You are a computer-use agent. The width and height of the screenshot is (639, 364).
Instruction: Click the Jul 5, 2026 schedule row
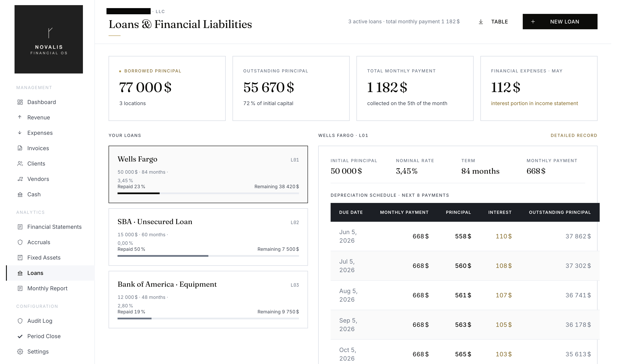[465, 266]
